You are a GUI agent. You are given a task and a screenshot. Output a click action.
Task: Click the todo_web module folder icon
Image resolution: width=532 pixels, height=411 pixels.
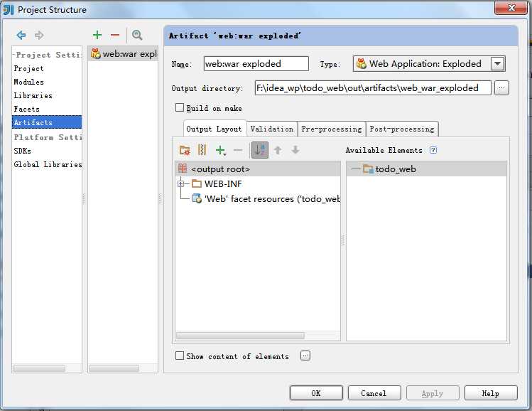[x=368, y=169]
